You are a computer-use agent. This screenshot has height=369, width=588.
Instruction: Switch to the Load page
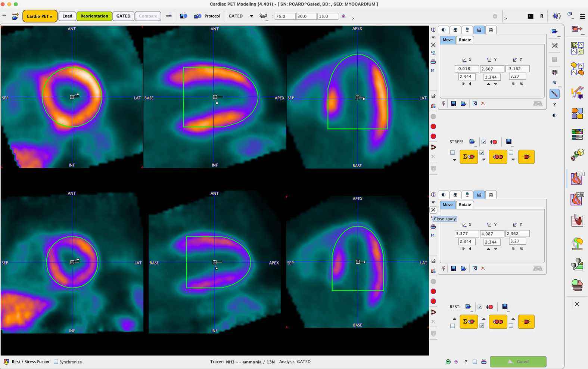pyautogui.click(x=67, y=16)
